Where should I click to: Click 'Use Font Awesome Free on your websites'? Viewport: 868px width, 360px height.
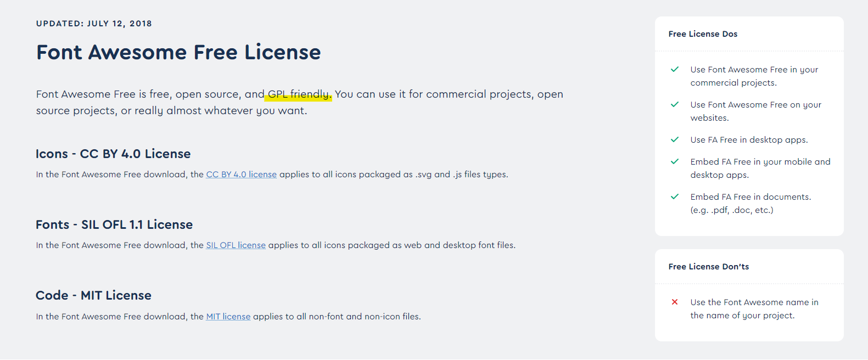pyautogui.click(x=756, y=111)
